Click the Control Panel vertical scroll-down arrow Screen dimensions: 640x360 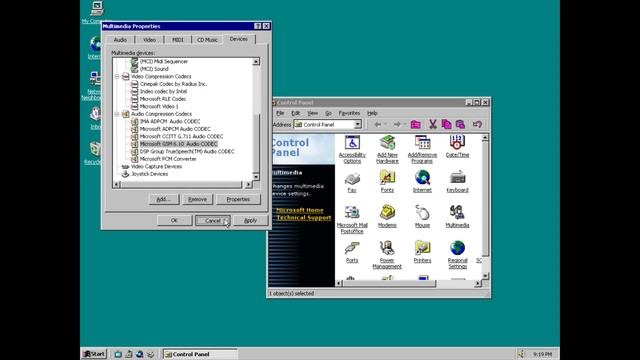485,276
